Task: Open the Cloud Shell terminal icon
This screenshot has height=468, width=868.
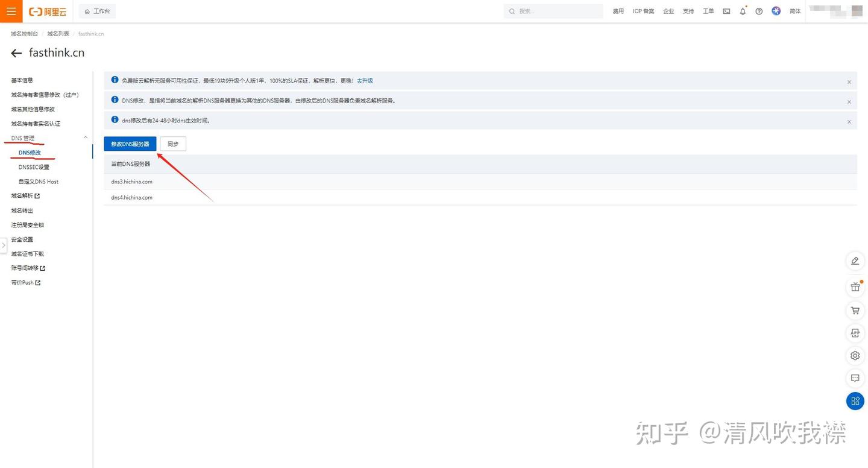Action: [726, 11]
